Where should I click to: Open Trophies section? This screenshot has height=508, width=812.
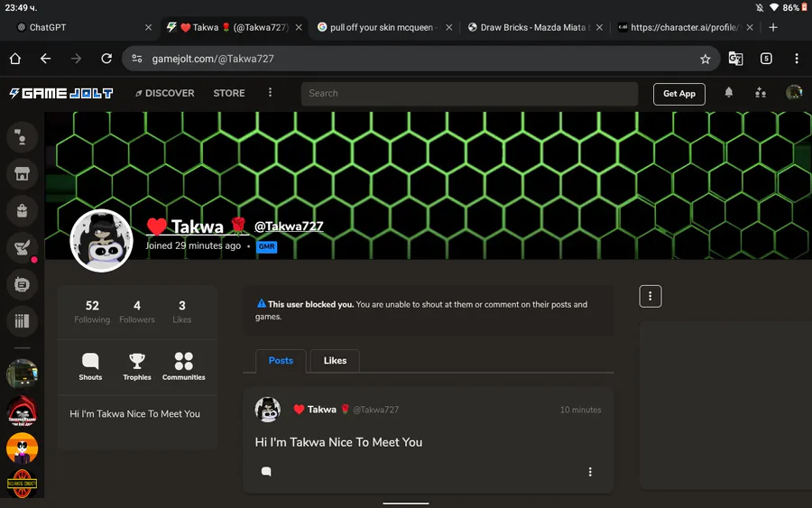pos(137,366)
